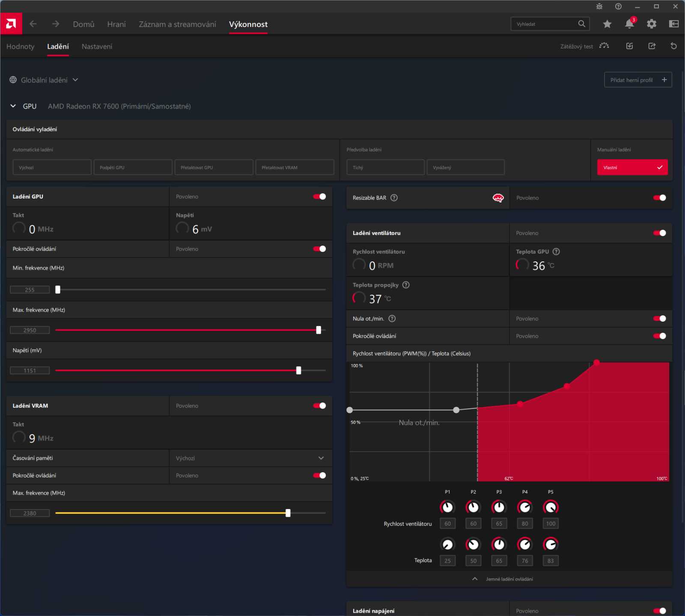Click the Napětí (mV) slider handle
Image resolution: width=685 pixels, height=616 pixels.
coord(299,370)
